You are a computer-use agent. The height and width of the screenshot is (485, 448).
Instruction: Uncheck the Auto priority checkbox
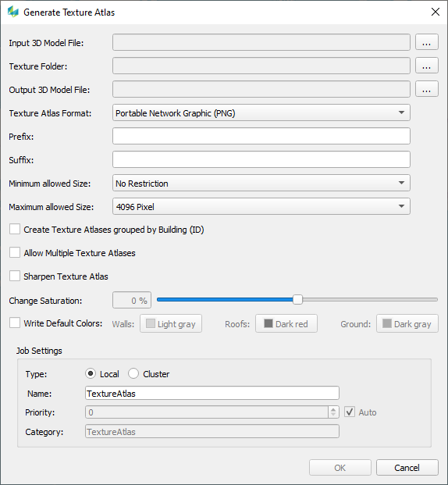pos(350,412)
